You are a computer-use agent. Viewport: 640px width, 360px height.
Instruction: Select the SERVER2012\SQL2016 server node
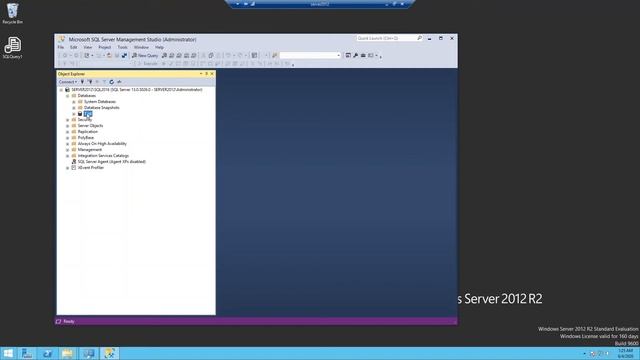pyautogui.click(x=137, y=89)
